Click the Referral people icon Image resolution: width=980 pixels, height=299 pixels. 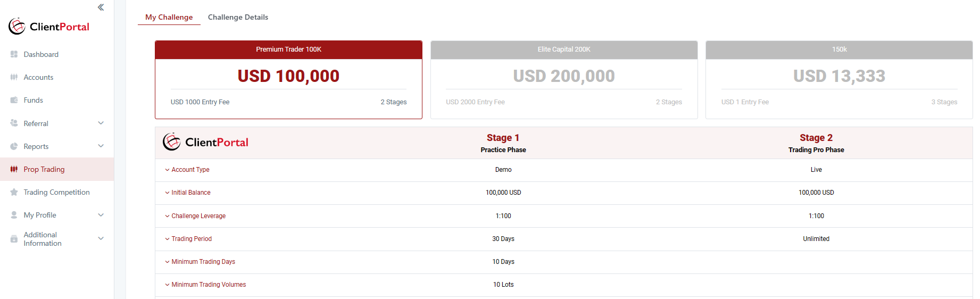point(14,123)
